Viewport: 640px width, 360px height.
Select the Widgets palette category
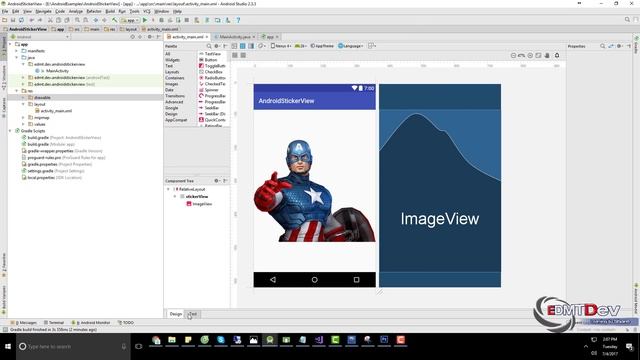point(172,60)
